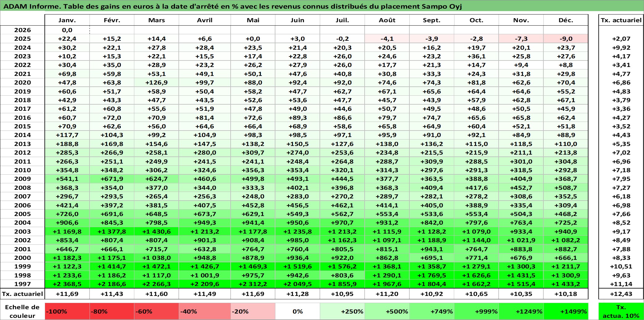
Task: Click the Tx. actua. 10% green box
Action: coord(621,311)
